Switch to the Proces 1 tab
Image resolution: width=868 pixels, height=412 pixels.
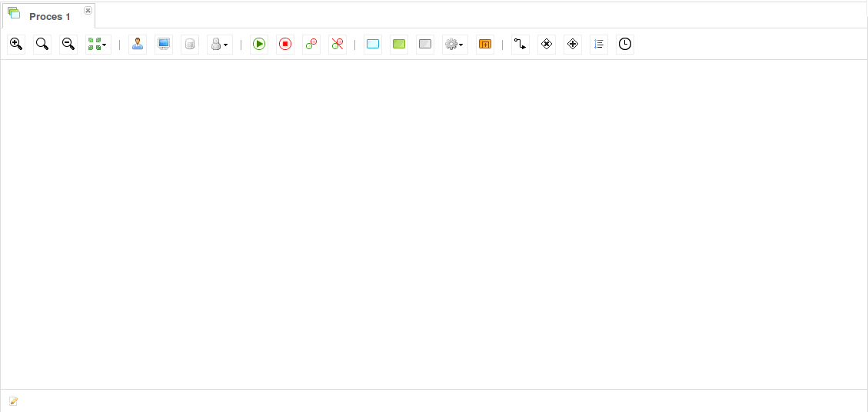point(49,16)
